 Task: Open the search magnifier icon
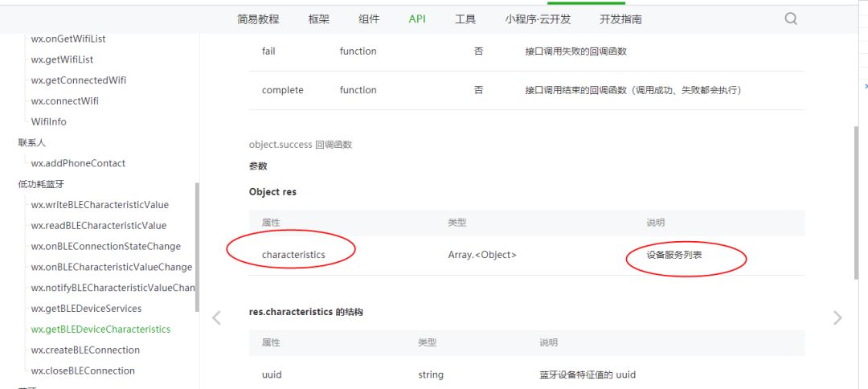[791, 18]
